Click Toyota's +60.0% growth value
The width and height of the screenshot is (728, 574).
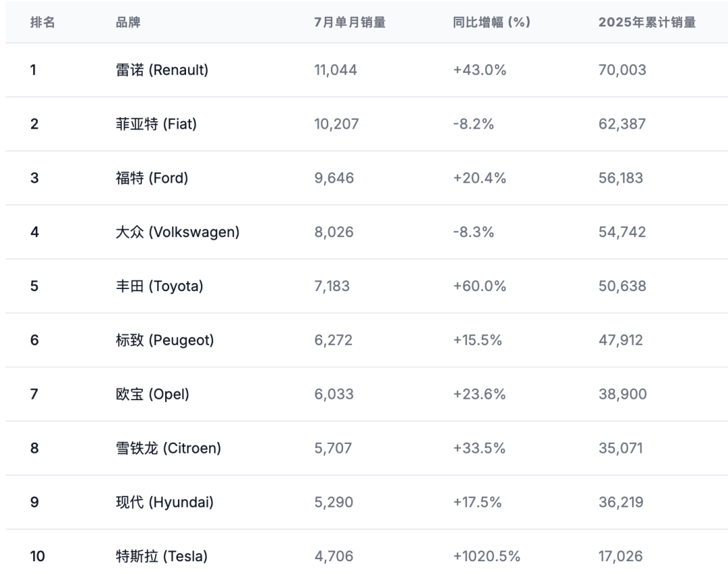(x=480, y=286)
